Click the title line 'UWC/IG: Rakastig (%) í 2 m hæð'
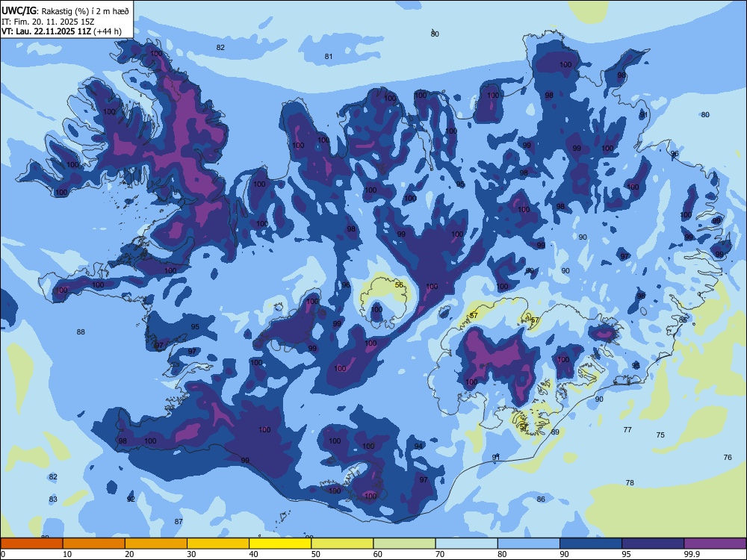 tap(65, 11)
